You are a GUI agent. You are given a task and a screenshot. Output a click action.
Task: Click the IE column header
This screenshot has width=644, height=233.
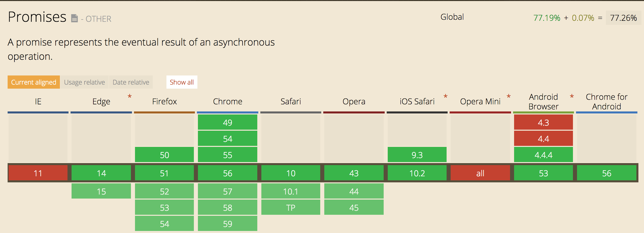coord(38,102)
